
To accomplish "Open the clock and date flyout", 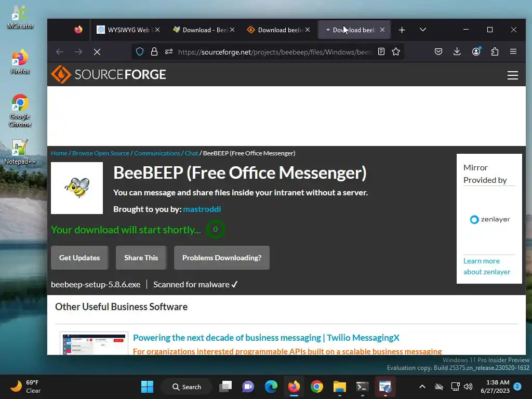I will [x=495, y=387].
